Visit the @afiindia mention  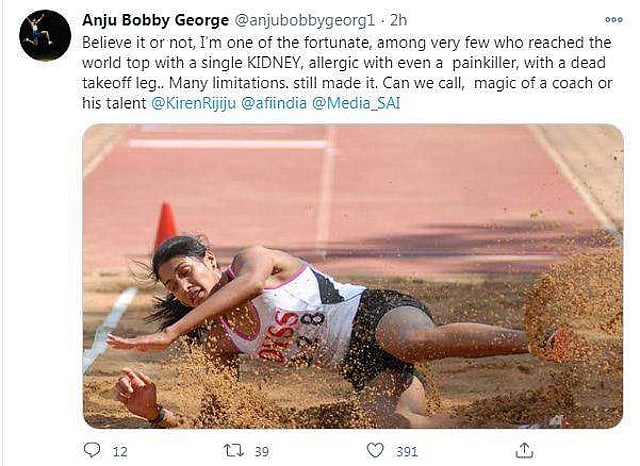(x=274, y=103)
